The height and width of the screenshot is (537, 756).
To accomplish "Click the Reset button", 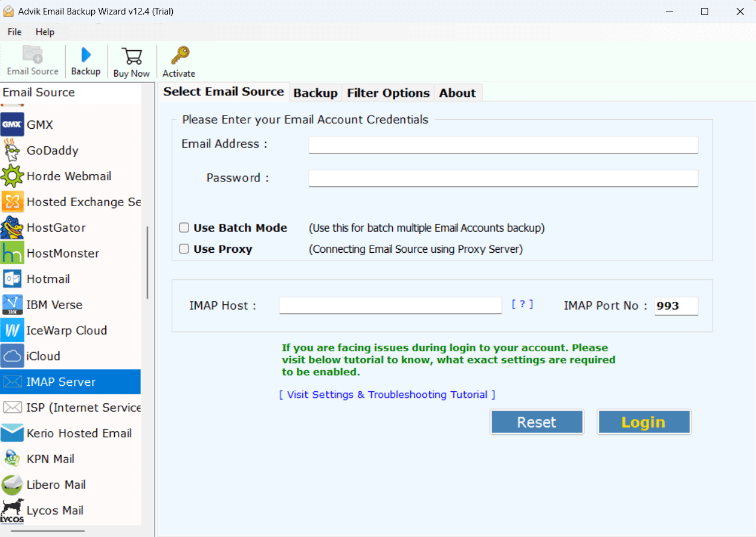I will [x=537, y=422].
